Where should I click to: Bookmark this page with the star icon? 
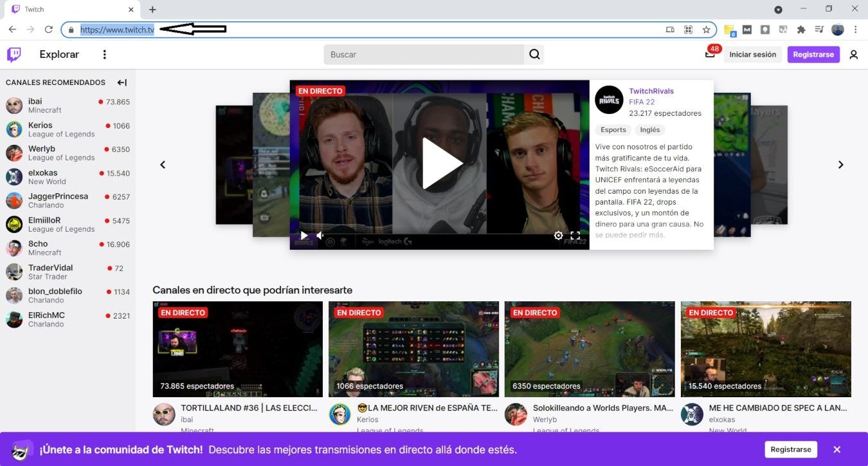click(706, 30)
